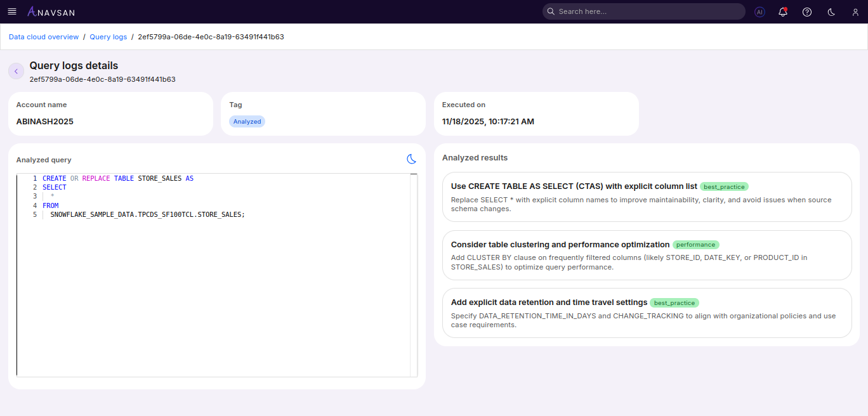Image resolution: width=868 pixels, height=416 pixels.
Task: Select the data retention recommendation card
Action: (x=647, y=313)
